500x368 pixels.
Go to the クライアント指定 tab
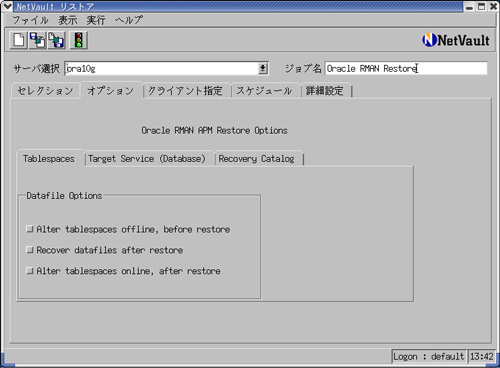(185, 91)
